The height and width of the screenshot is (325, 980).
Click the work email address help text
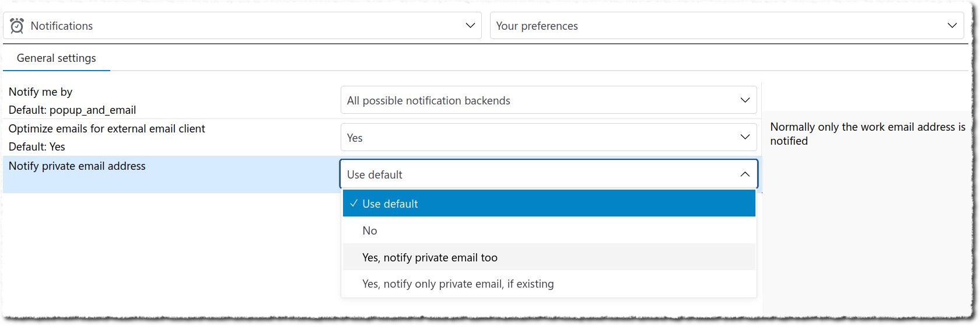point(867,134)
